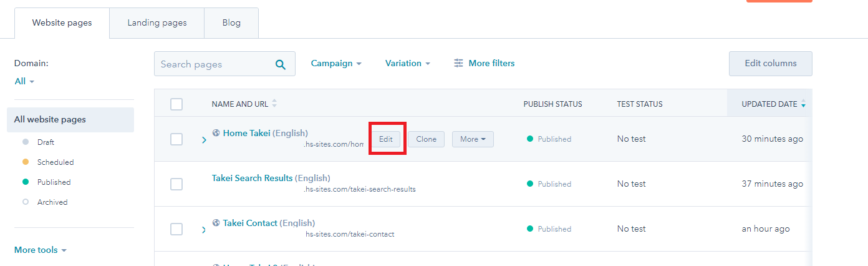The width and height of the screenshot is (868, 266).
Task: Click globe icon beside Home Takei
Action: coord(216,133)
